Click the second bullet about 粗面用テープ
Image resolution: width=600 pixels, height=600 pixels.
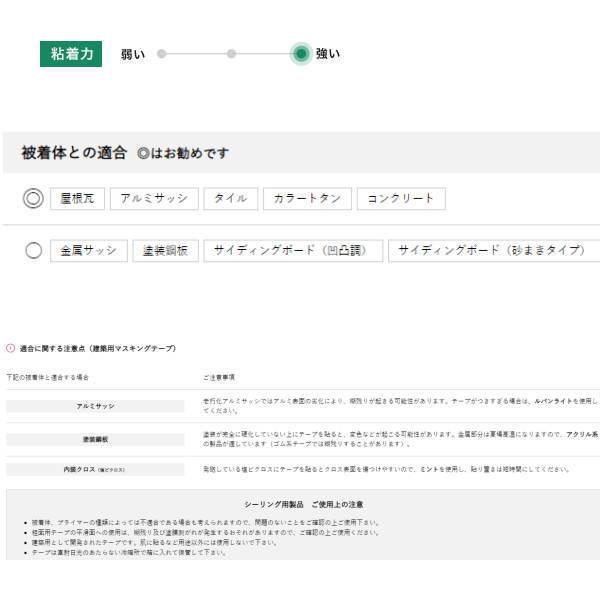[206, 532]
